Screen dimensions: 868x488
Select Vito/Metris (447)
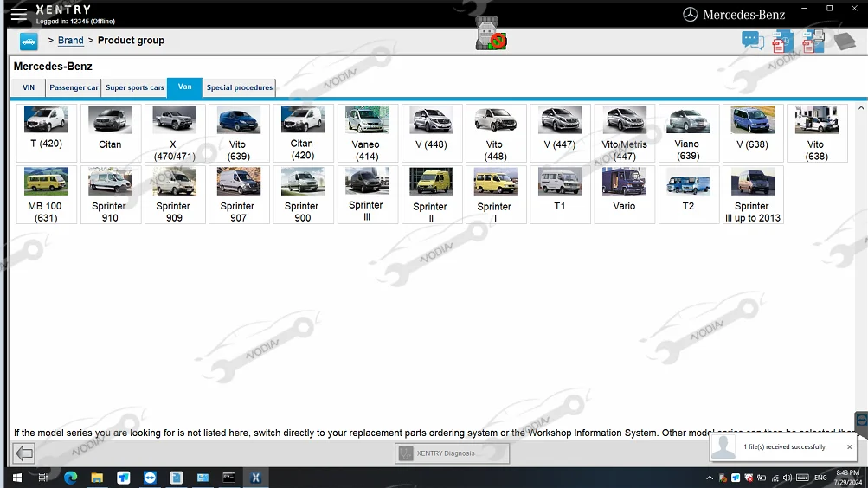coord(624,132)
